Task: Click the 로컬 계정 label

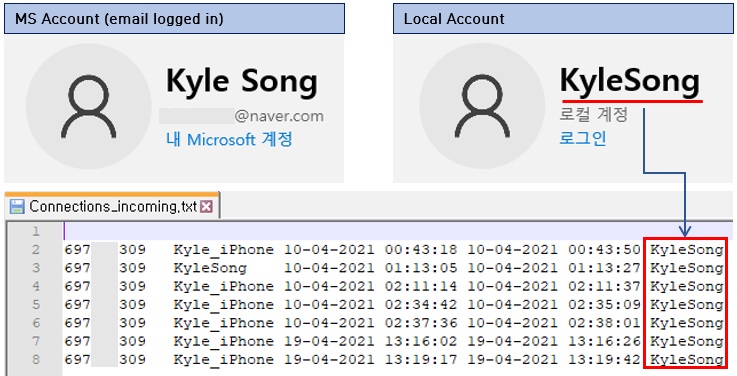Action: 594,114
